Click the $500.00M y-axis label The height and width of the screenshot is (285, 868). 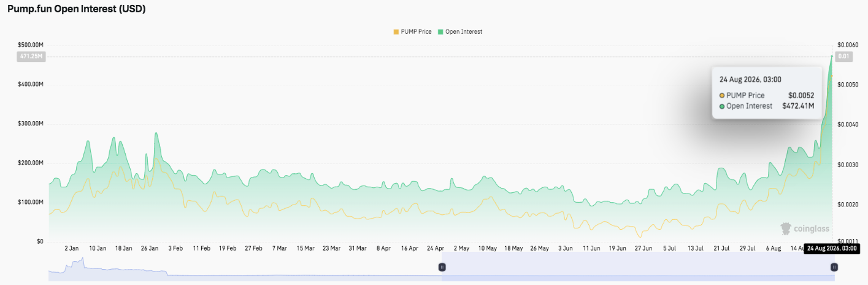point(31,45)
